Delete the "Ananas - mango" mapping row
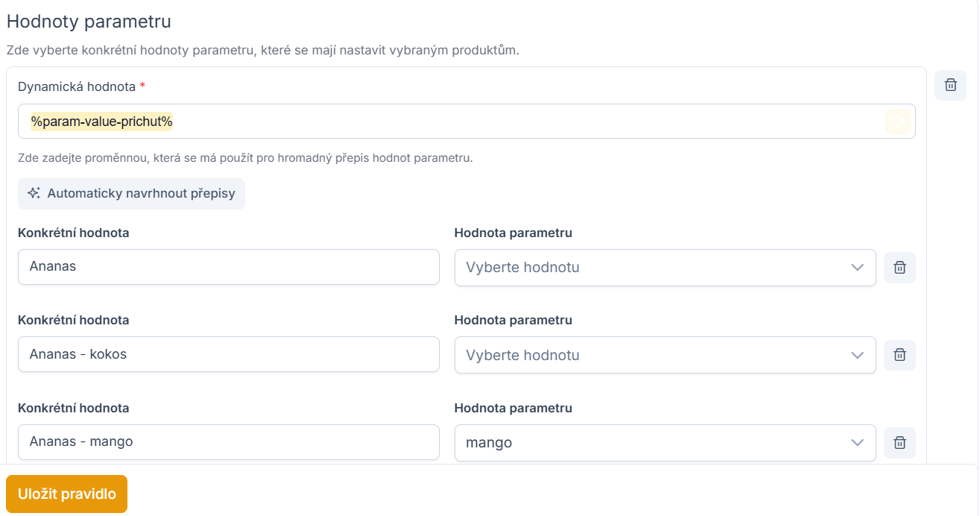Screen dimensions: 980x516 [x=900, y=443]
